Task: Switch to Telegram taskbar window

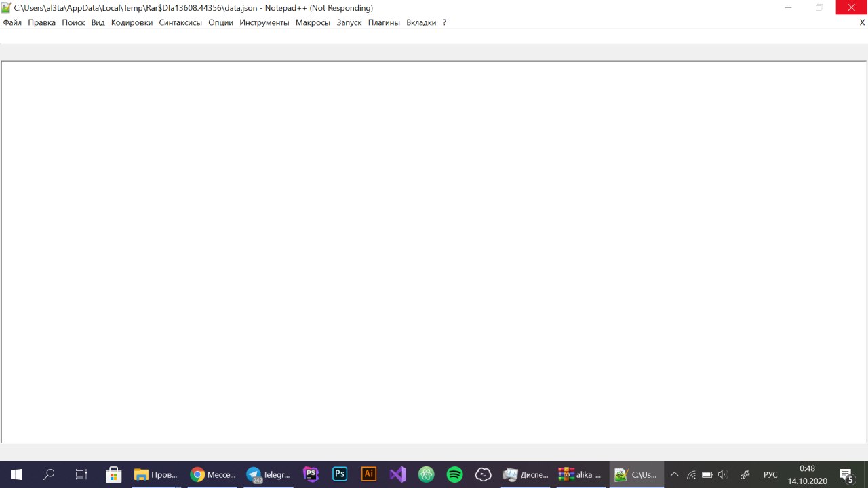Action: point(269,474)
